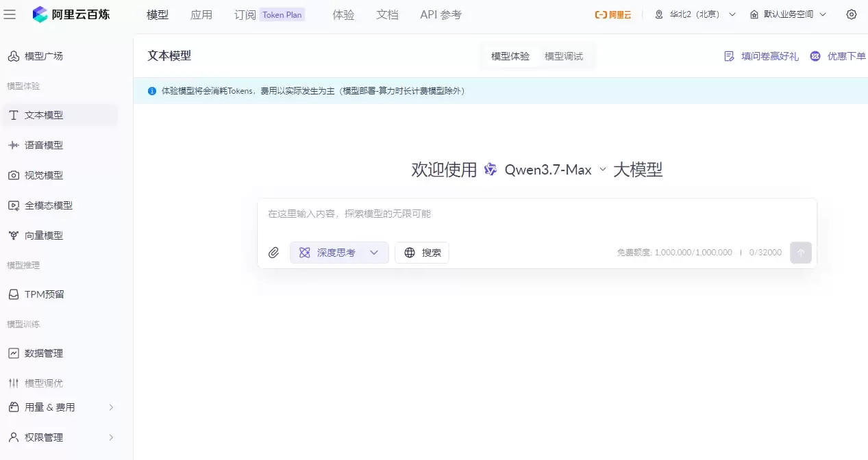Open the 华北2（北京） region dropdown

click(x=695, y=14)
